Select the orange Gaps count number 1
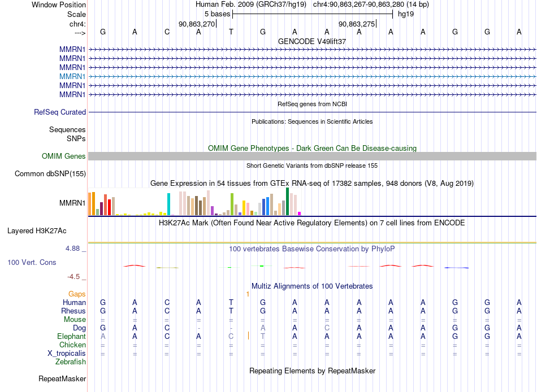 (x=248, y=294)
